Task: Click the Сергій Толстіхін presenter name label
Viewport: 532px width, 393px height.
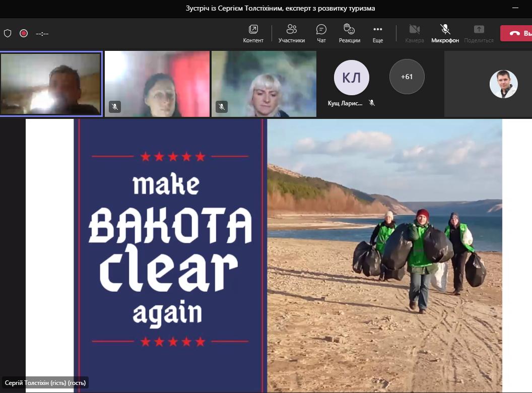Action: coord(46,382)
